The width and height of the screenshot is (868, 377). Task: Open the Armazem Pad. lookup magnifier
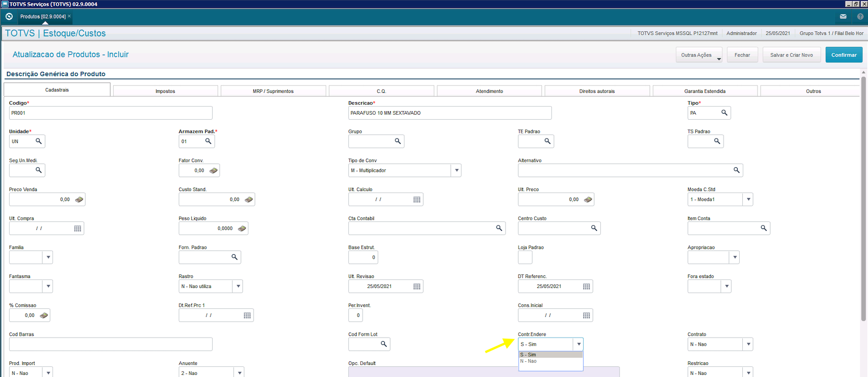tap(208, 142)
